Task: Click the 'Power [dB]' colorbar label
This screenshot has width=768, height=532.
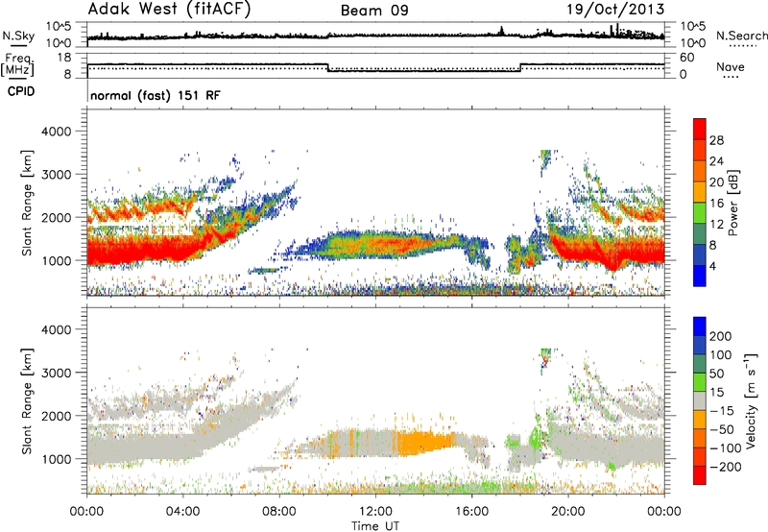Action: pyautogui.click(x=732, y=203)
